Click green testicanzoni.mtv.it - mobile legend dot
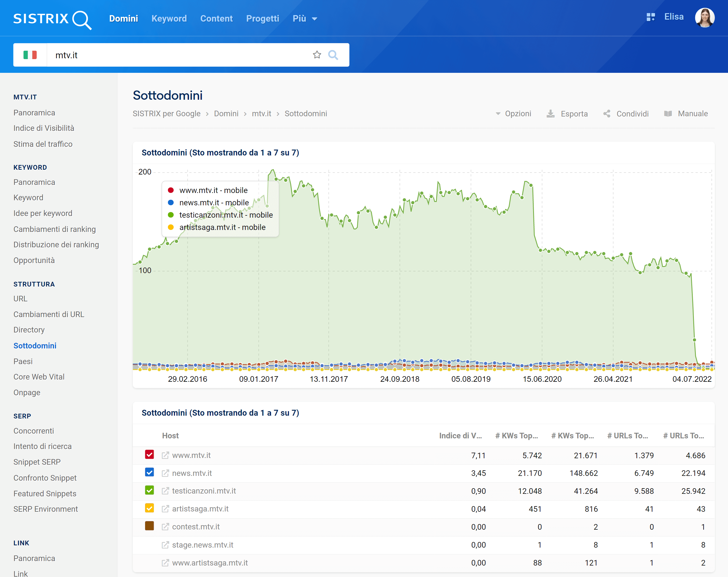 171,215
